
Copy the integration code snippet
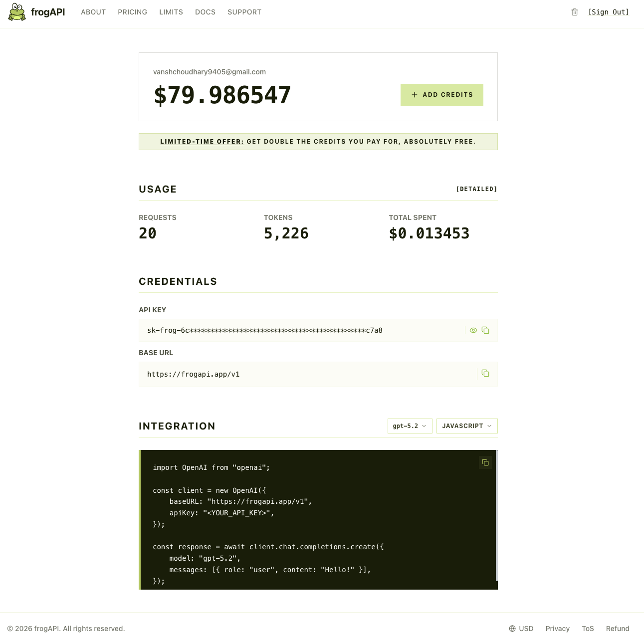485,462
